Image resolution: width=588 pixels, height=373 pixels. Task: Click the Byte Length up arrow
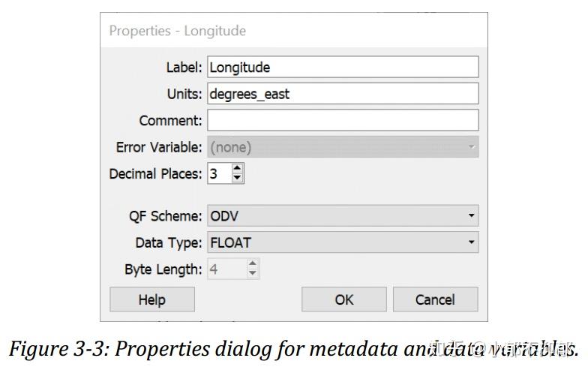pos(253,264)
